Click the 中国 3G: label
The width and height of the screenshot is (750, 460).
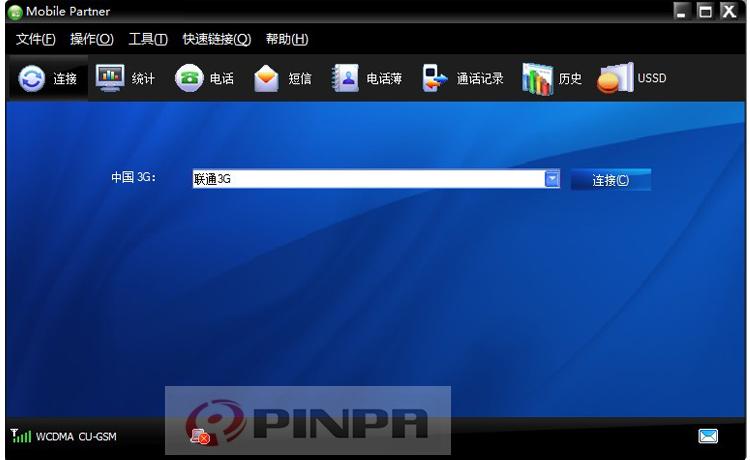pos(133,177)
